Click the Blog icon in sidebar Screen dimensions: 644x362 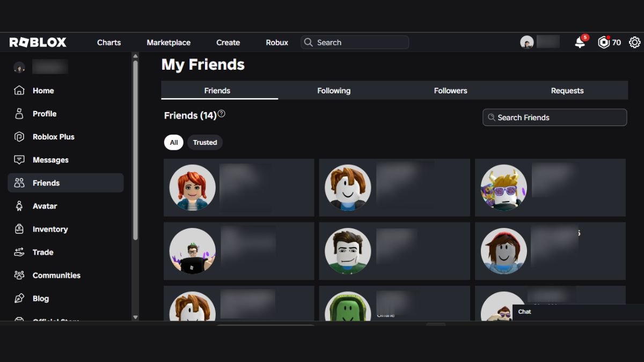tap(19, 298)
